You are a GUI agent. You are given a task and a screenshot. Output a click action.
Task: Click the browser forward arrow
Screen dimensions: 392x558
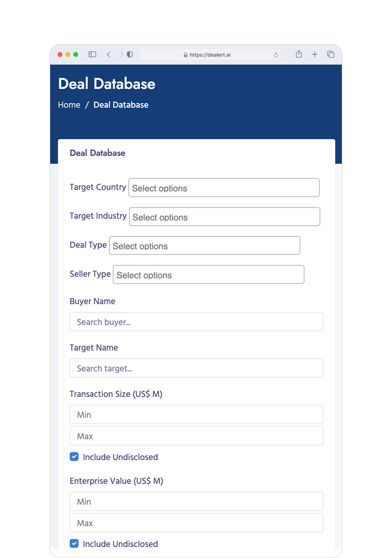(x=122, y=54)
